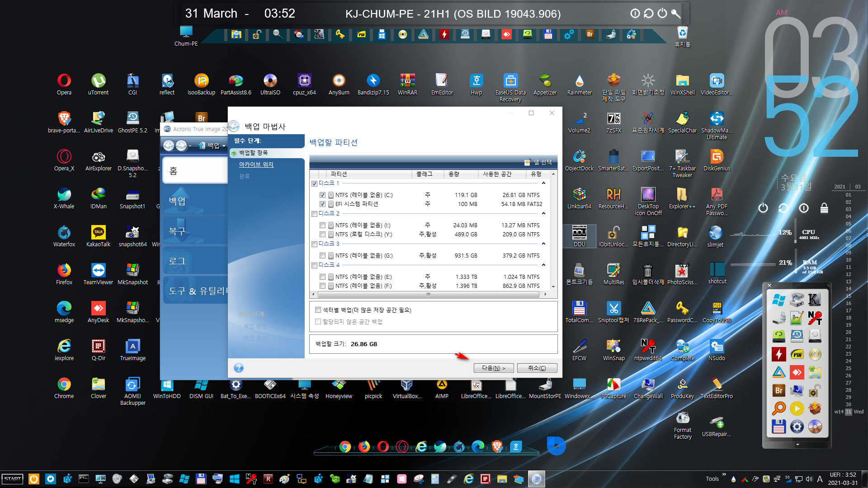This screenshot has width=868, height=488.
Task: Open TrueImage desktop icon
Action: point(132,350)
